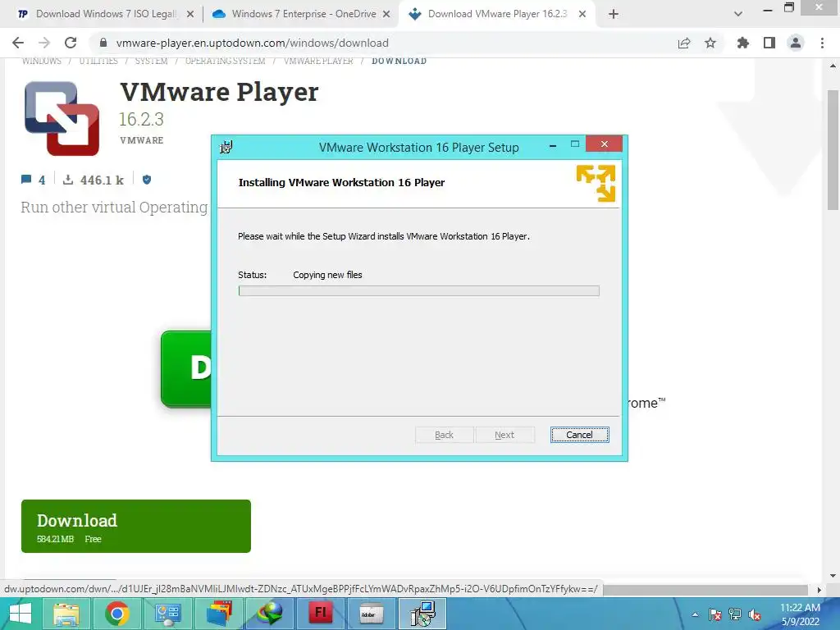Click the disabled Next button in Setup
Viewport: 840px width, 630px height.
click(x=504, y=435)
